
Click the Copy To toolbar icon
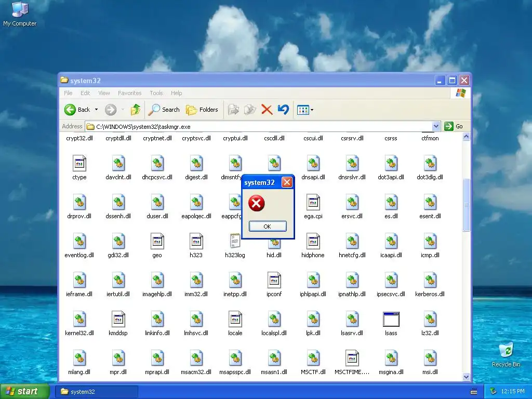[250, 110]
